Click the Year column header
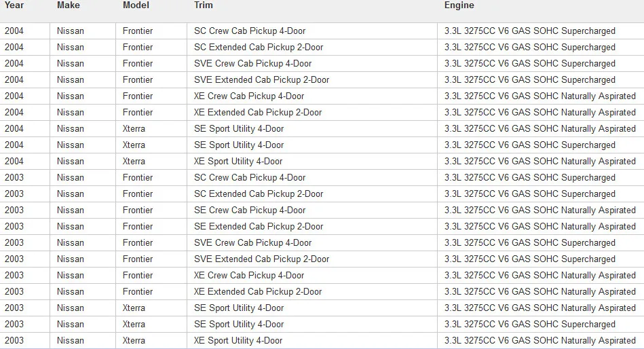 click(14, 5)
